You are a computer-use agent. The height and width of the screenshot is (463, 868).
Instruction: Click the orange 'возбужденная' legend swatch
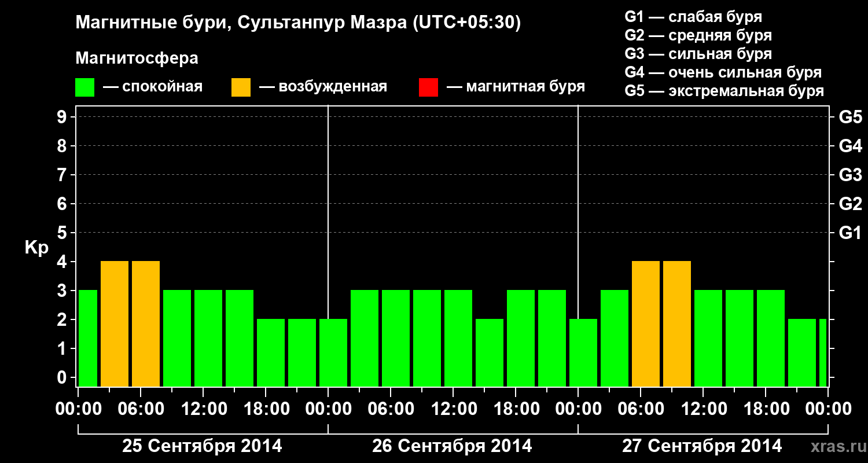pos(241,87)
